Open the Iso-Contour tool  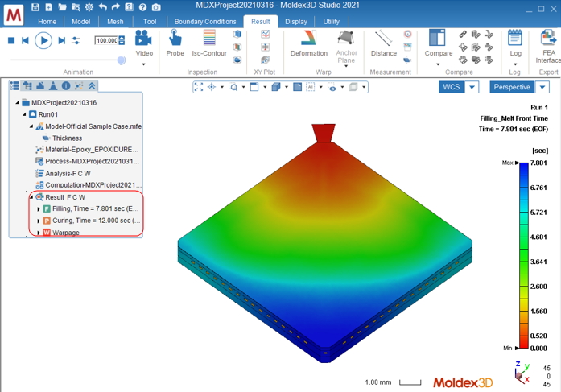point(209,43)
